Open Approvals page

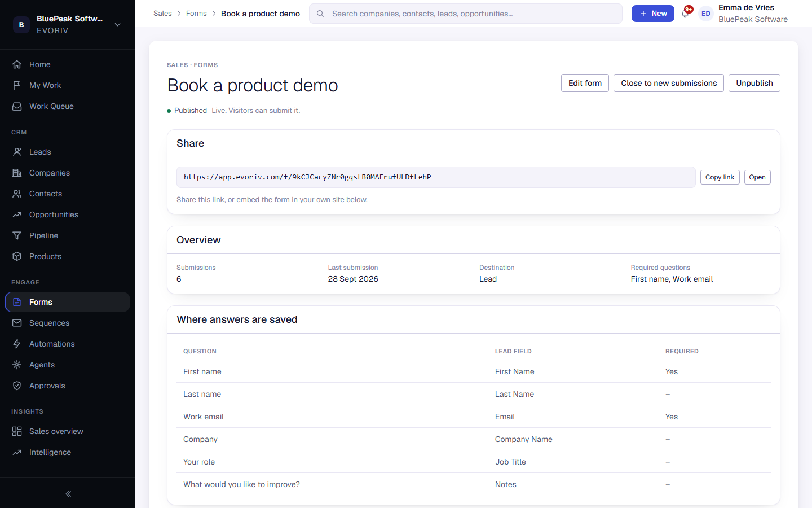[68, 386]
